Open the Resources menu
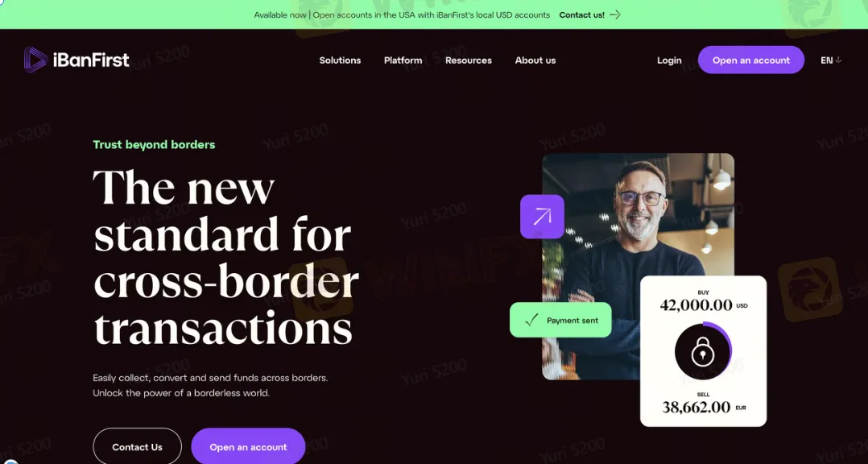 pos(469,60)
